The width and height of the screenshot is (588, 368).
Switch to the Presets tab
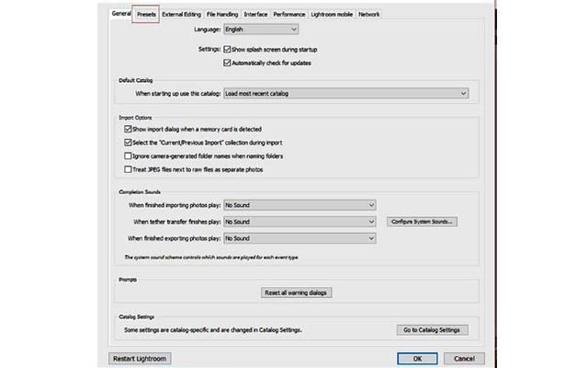point(146,15)
